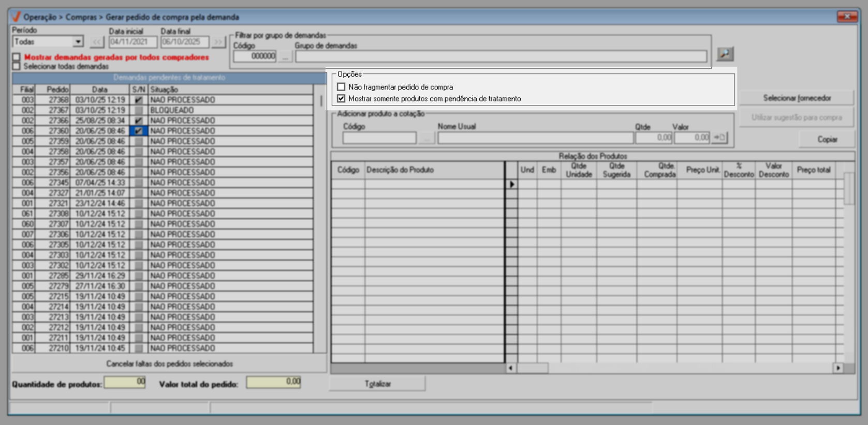Open the demand group code lookup button

285,56
